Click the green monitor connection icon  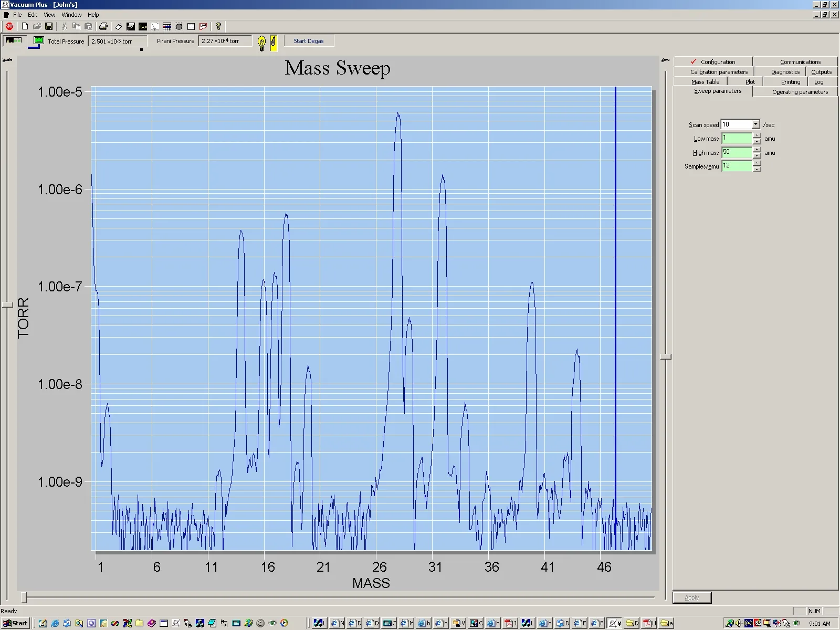(x=38, y=40)
